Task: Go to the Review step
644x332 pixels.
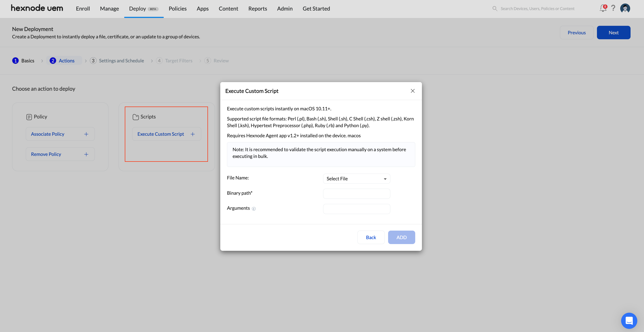Action: 216,61
